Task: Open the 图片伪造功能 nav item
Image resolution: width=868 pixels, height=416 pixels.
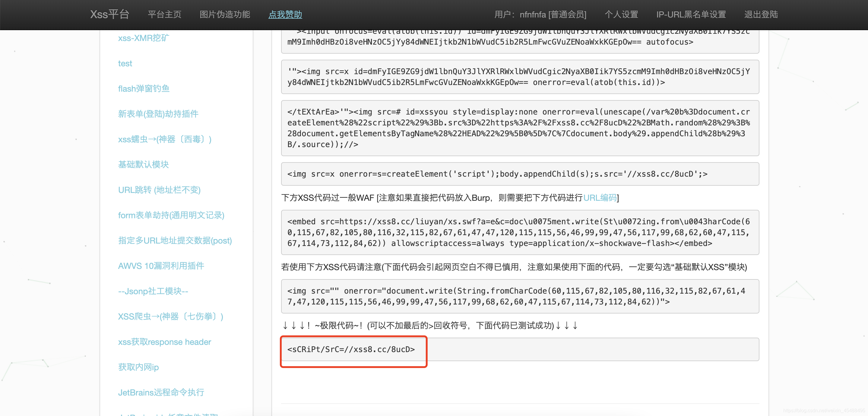Action: click(225, 14)
